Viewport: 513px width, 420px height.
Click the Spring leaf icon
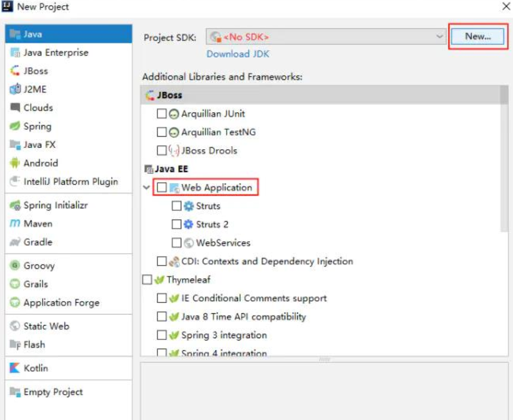coord(15,126)
